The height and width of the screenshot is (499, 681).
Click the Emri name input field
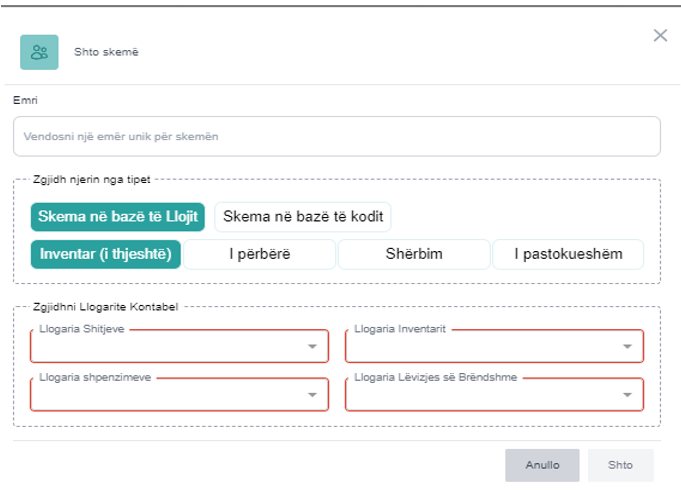tap(336, 136)
